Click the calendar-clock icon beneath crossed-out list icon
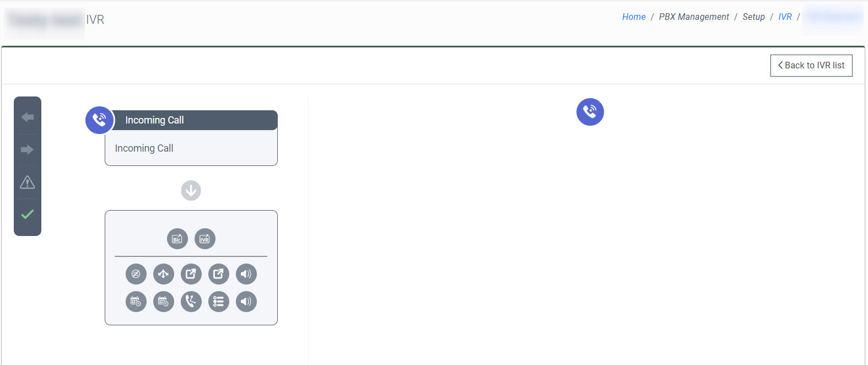 point(136,302)
